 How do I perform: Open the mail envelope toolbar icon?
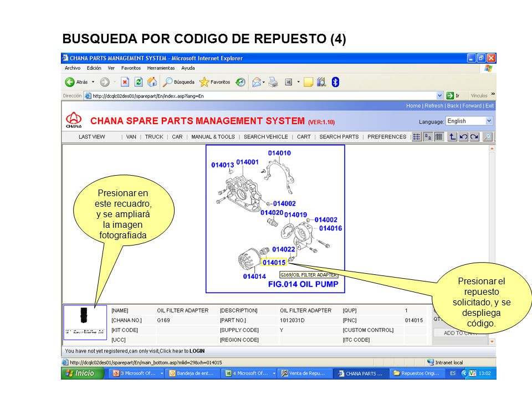pos(257,82)
